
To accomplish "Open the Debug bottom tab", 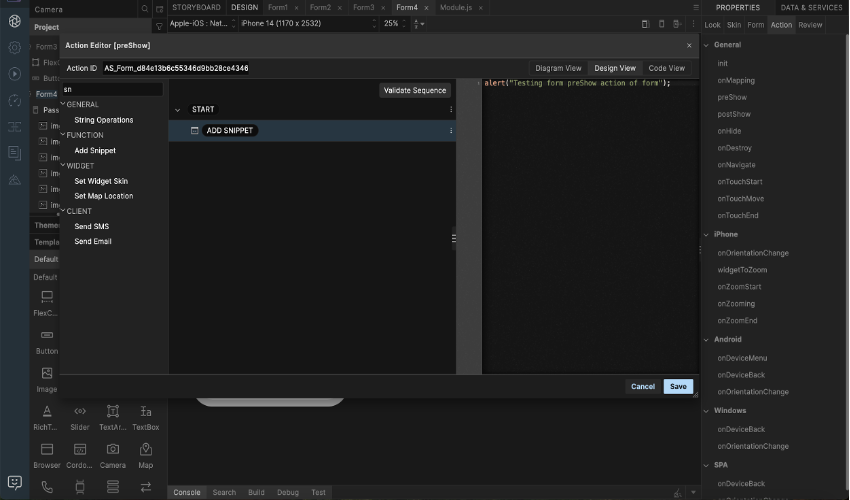I will 287,492.
